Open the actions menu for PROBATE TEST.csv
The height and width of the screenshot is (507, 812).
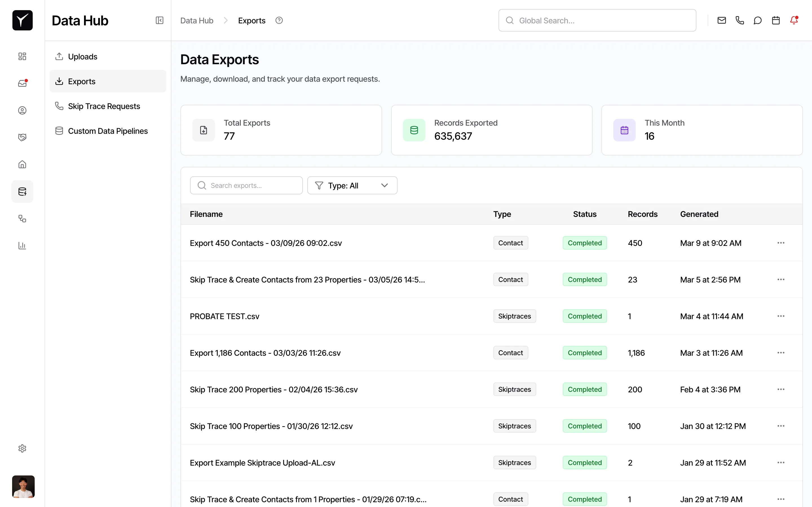[781, 315]
